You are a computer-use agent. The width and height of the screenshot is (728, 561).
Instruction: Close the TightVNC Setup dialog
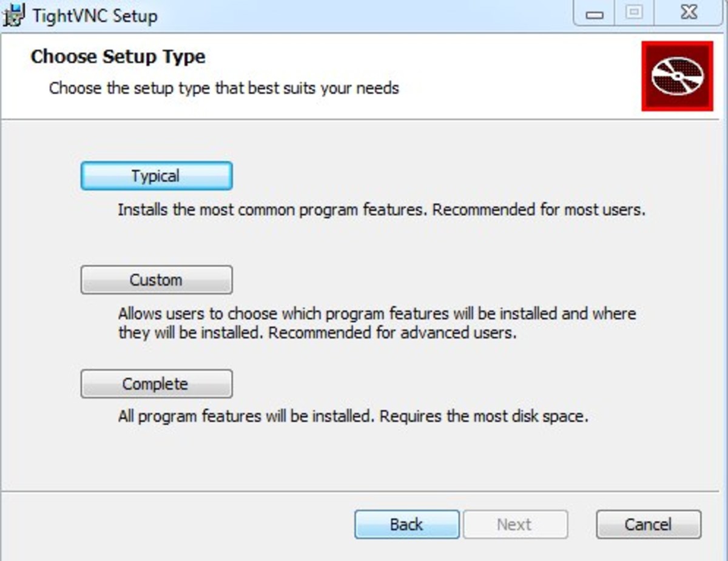689,13
